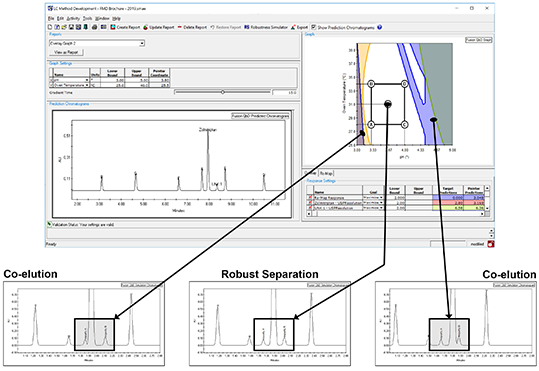Toggle the first response row red checkmark

coord(310,198)
